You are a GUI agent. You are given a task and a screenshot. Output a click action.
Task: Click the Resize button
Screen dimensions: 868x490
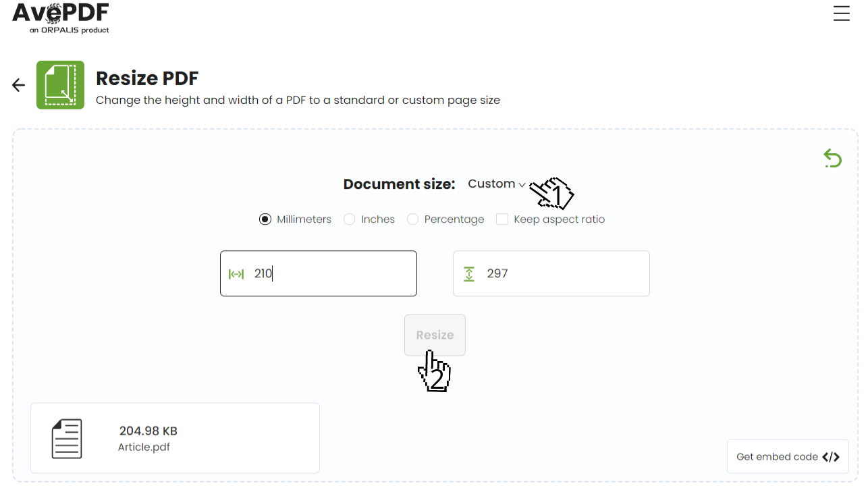coord(435,334)
